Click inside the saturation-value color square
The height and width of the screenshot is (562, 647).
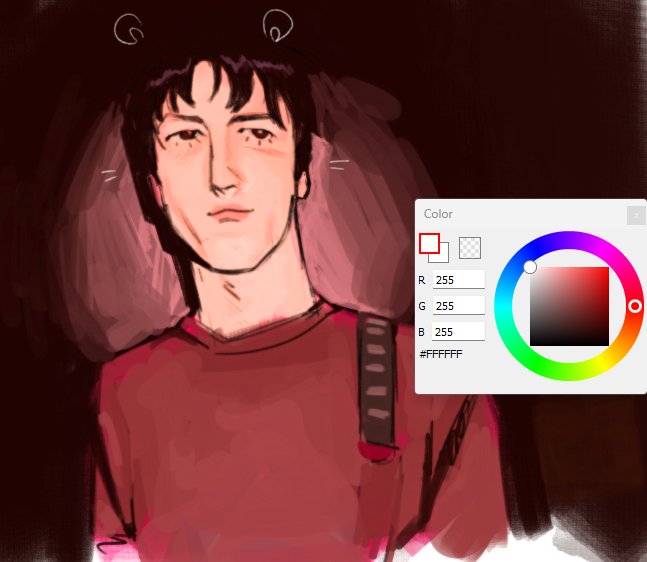point(569,307)
